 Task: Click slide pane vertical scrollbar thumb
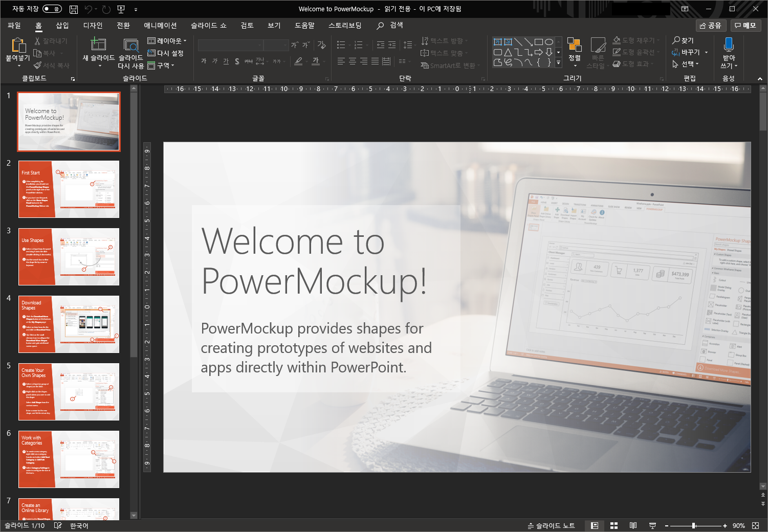coord(763,112)
